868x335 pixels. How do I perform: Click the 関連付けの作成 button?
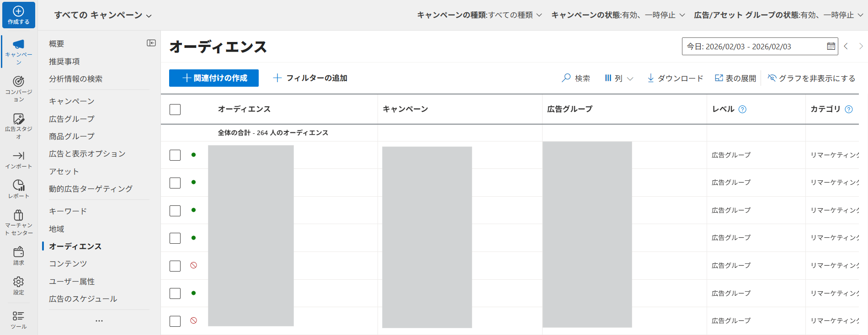[214, 78]
